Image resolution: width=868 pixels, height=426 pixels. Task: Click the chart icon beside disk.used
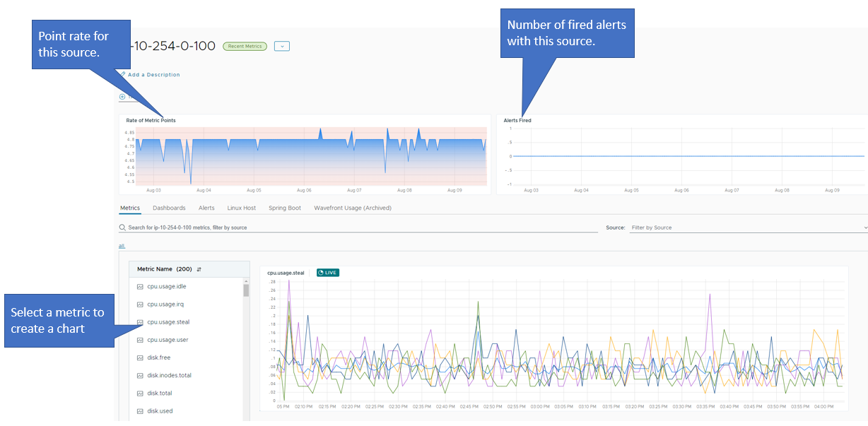140,410
